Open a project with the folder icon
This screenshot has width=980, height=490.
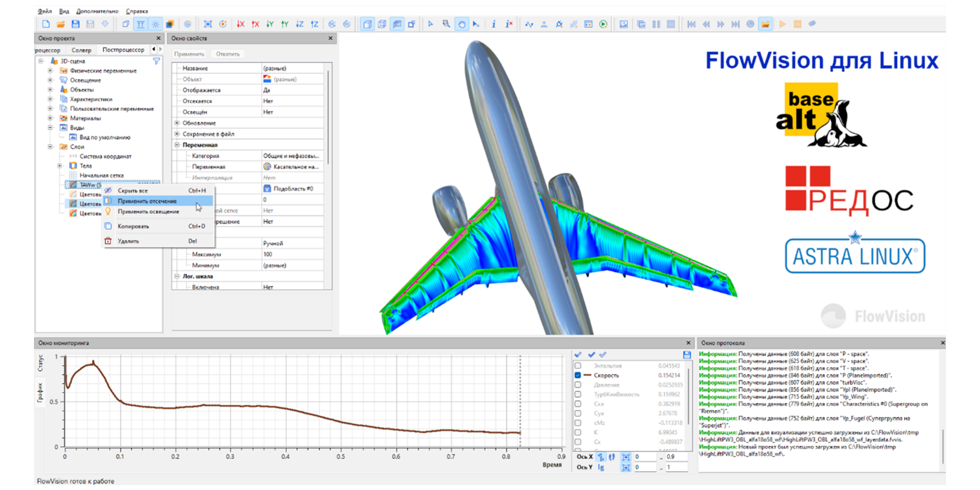click(x=61, y=24)
